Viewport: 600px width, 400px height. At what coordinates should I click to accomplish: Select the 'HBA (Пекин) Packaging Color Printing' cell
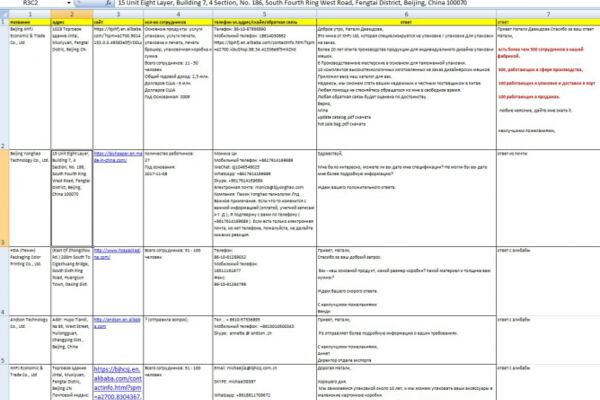tap(30, 281)
